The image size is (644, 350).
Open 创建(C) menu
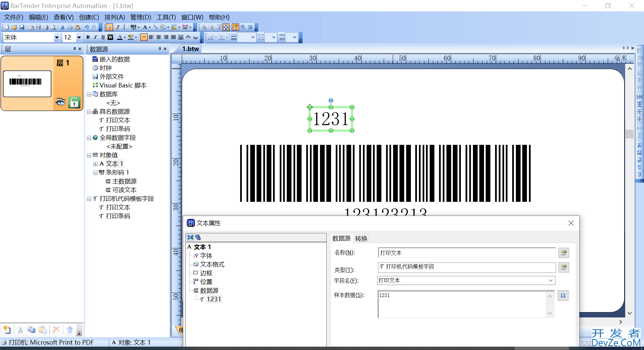[x=89, y=17]
